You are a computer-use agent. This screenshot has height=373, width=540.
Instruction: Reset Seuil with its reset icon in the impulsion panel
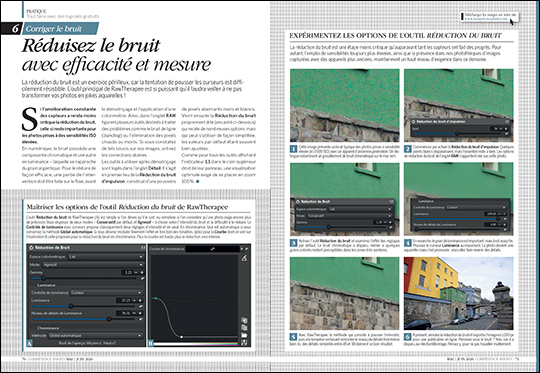(x=506, y=133)
